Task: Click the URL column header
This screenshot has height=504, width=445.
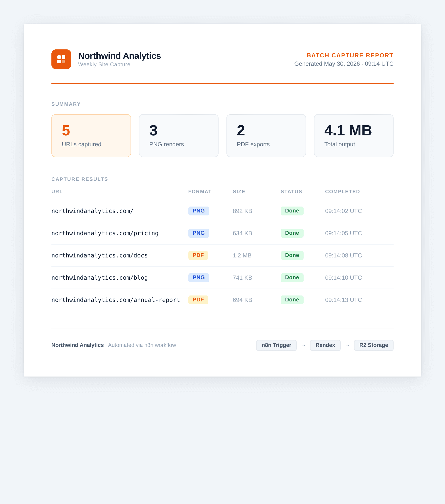Action: [x=57, y=191]
